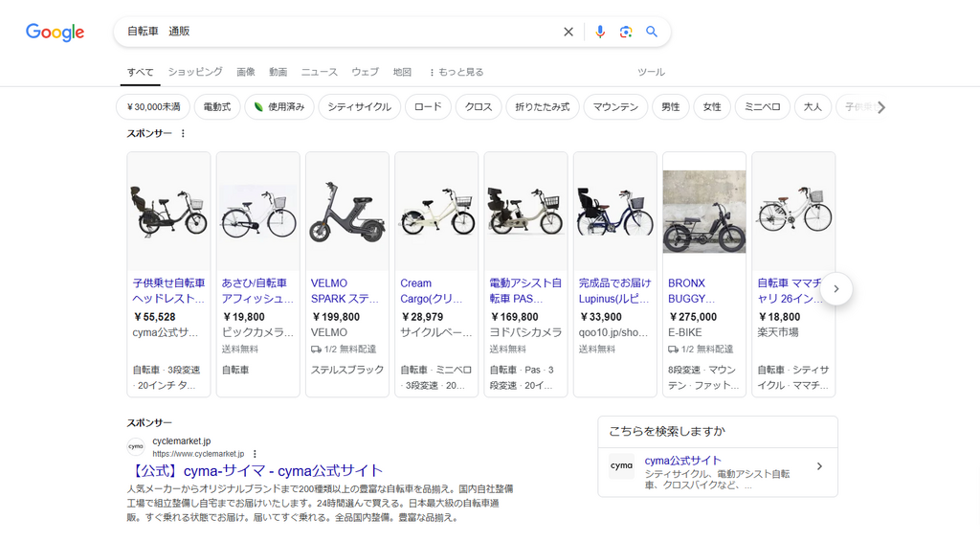
Task: Click the Cream Cargo bike image
Action: [436, 212]
